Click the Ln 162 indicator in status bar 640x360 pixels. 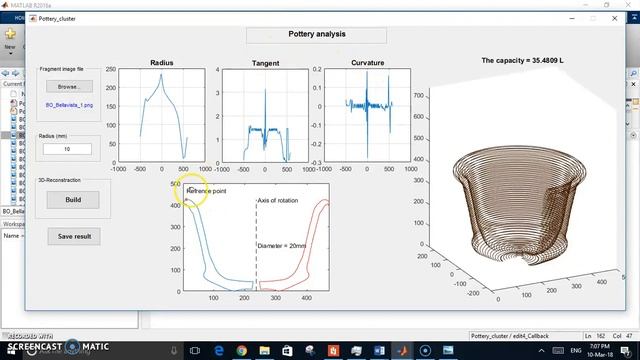click(595, 336)
